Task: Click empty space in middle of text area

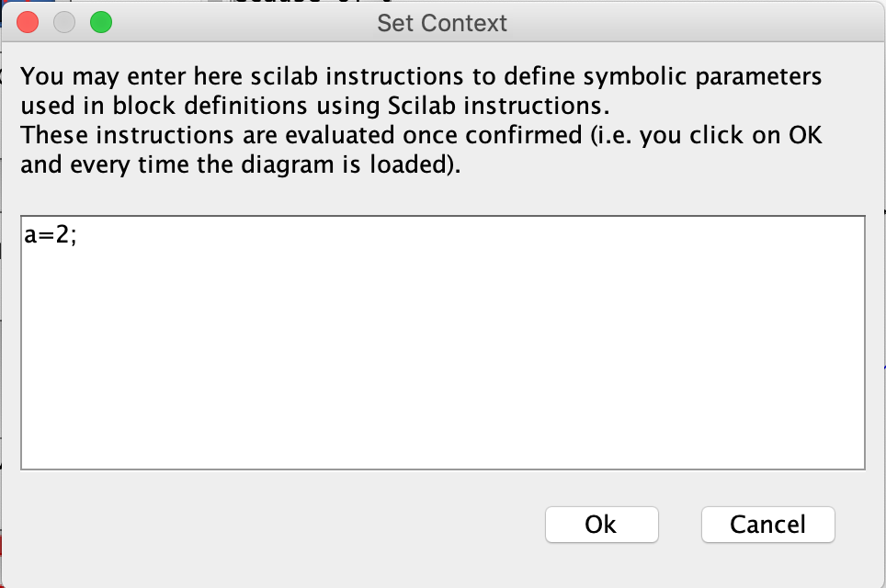Action: point(441,349)
